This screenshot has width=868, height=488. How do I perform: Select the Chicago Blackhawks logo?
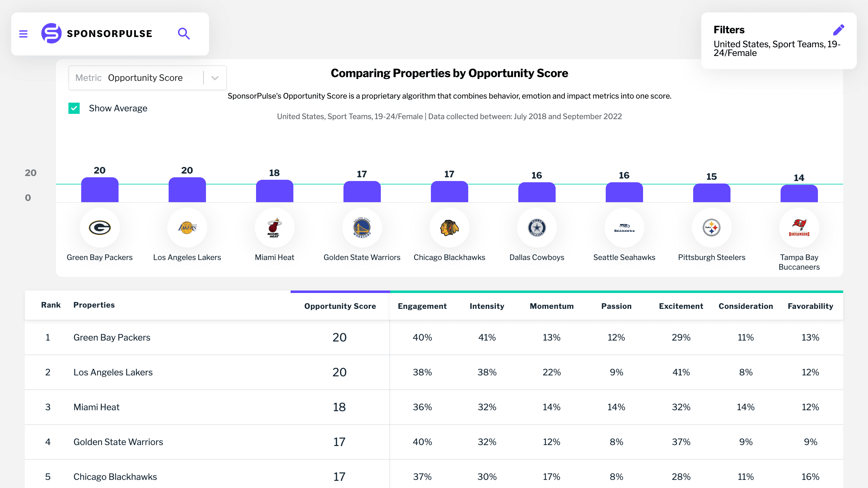pyautogui.click(x=449, y=228)
